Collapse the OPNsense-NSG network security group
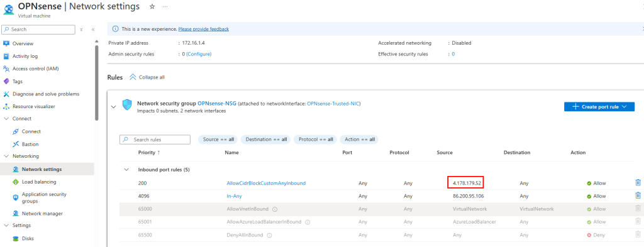 tap(114, 107)
